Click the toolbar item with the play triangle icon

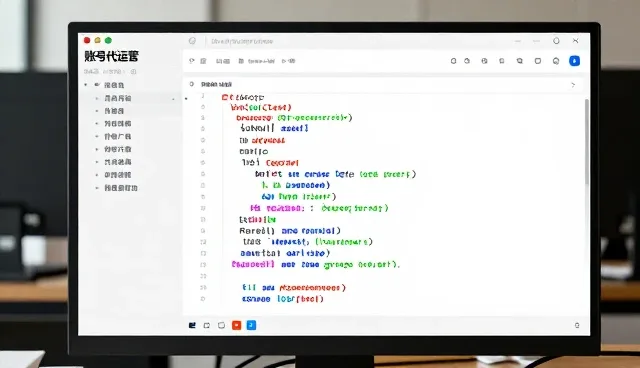click(289, 61)
